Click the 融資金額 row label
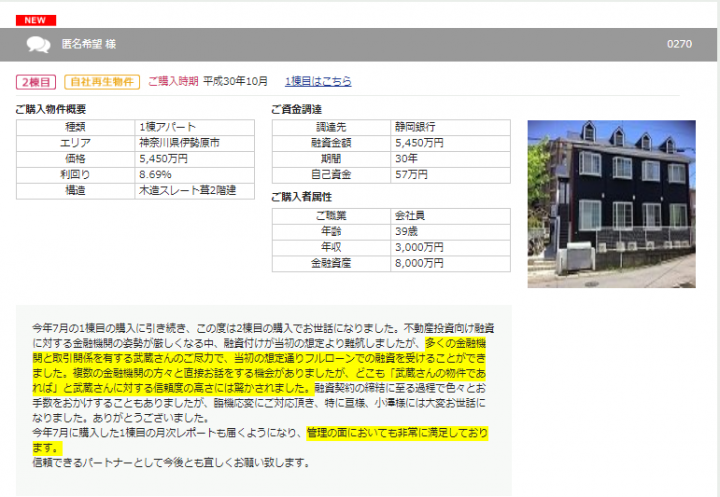The image size is (720, 497). [331, 143]
